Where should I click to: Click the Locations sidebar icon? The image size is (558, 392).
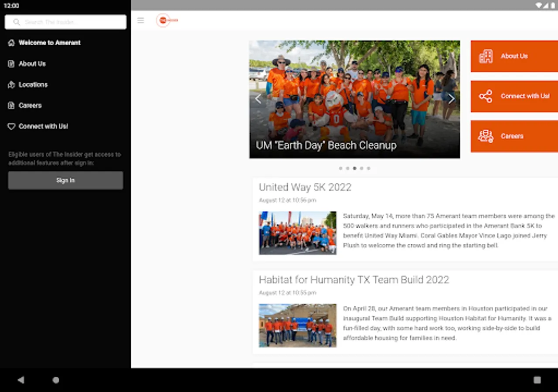(11, 84)
